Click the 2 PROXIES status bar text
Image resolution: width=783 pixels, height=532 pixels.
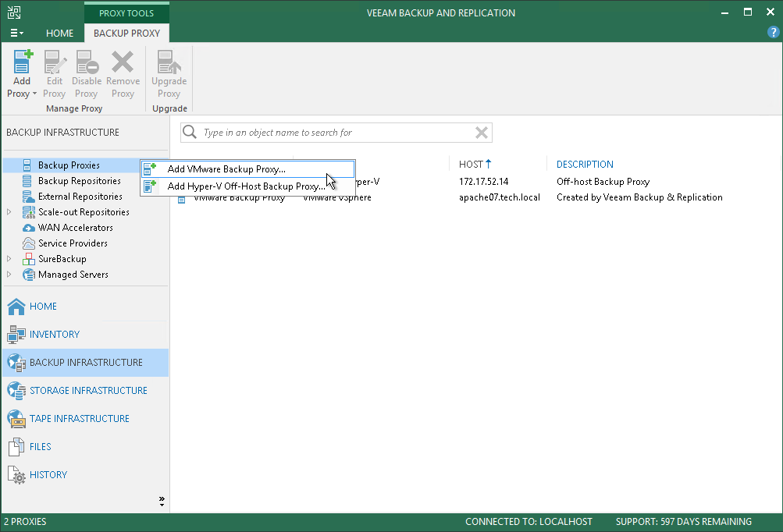pos(25,522)
